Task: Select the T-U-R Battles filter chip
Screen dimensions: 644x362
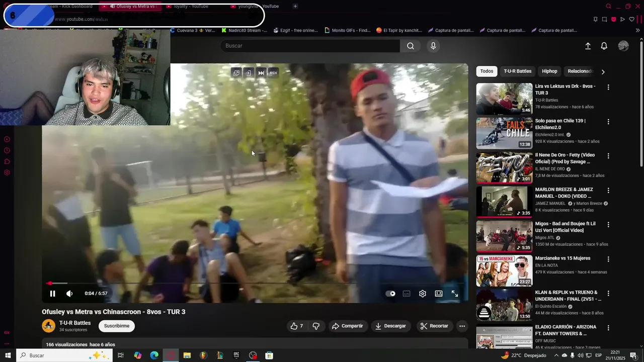Action: pyautogui.click(x=517, y=71)
